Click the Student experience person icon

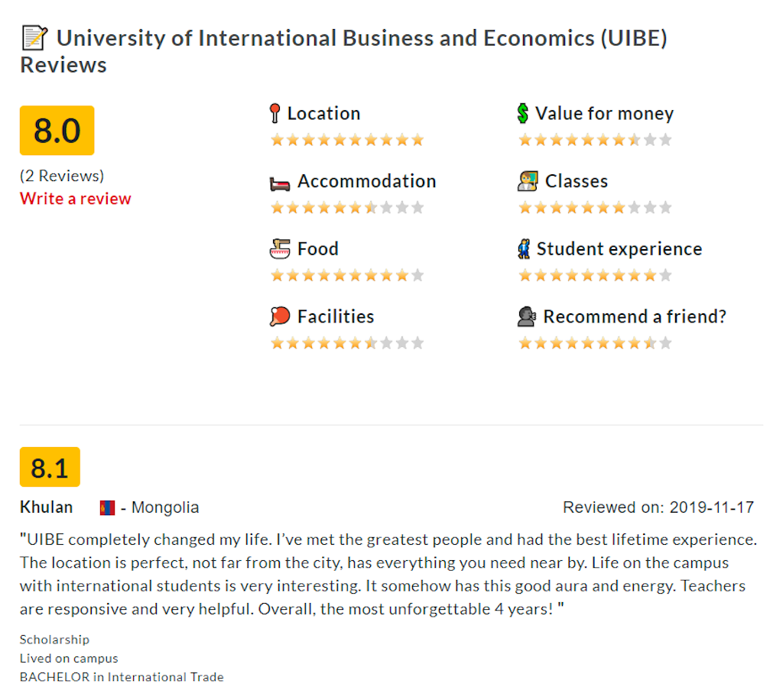[524, 249]
